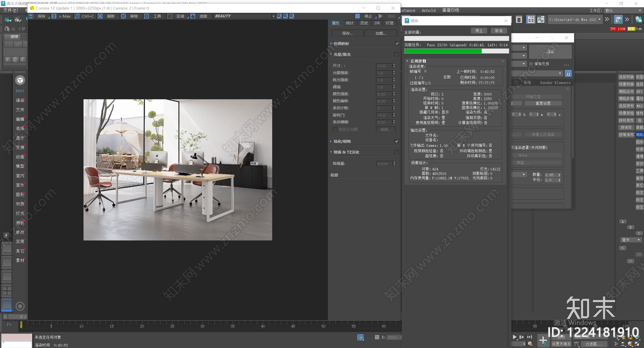Open the 毫米 units dropdown on right panel
This screenshot has height=348, width=644.
click(631, 240)
